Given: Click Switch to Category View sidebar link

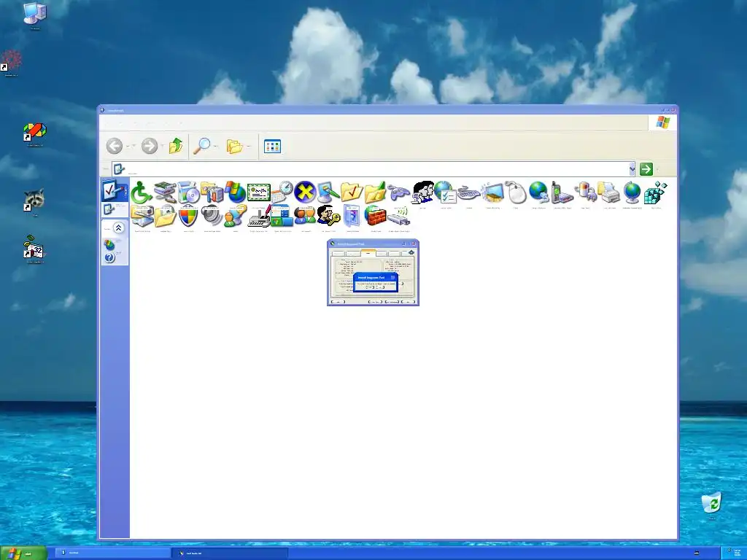Looking at the screenshot, I should click(x=115, y=208).
